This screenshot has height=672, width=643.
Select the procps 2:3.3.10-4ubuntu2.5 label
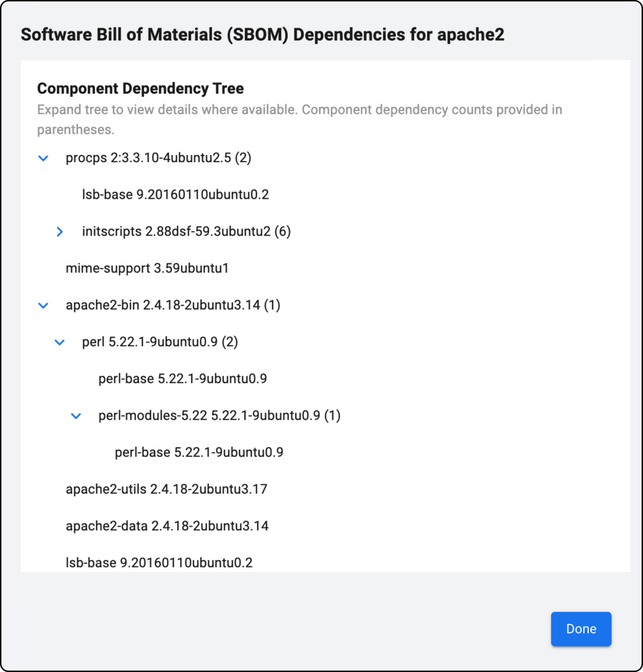pos(158,158)
